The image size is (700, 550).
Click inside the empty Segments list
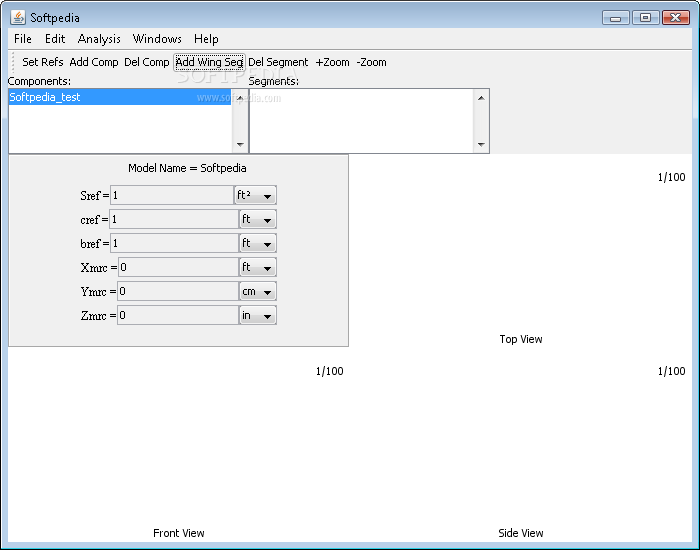(x=362, y=121)
